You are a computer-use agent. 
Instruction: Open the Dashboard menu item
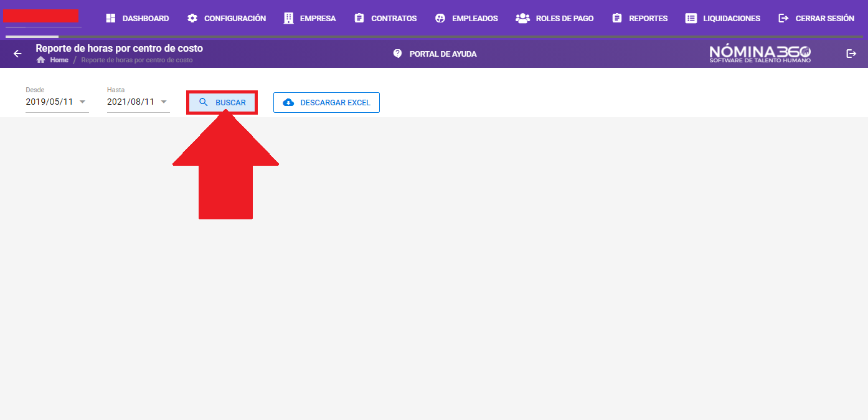(x=137, y=19)
